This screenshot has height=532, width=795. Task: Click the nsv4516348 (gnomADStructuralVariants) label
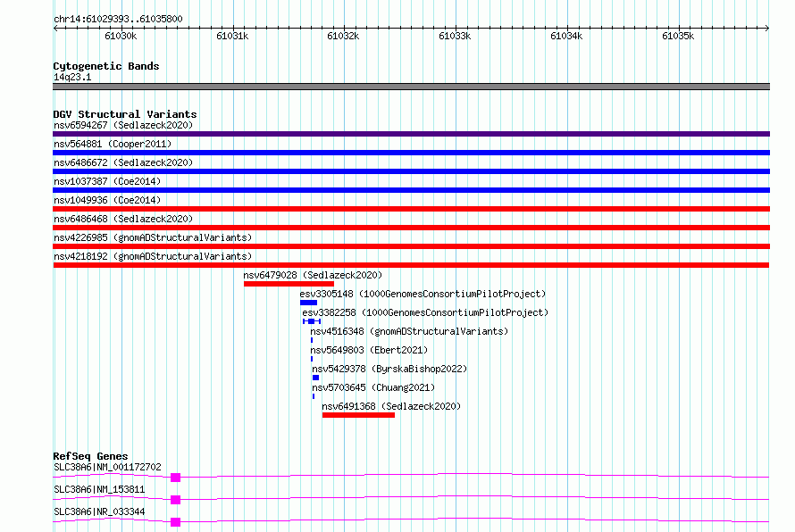click(409, 331)
